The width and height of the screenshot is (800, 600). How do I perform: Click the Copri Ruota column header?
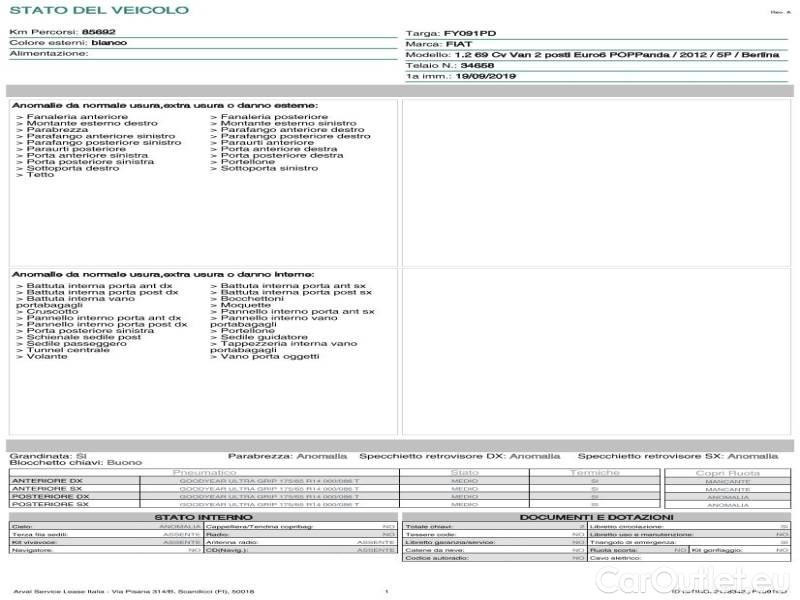point(727,472)
